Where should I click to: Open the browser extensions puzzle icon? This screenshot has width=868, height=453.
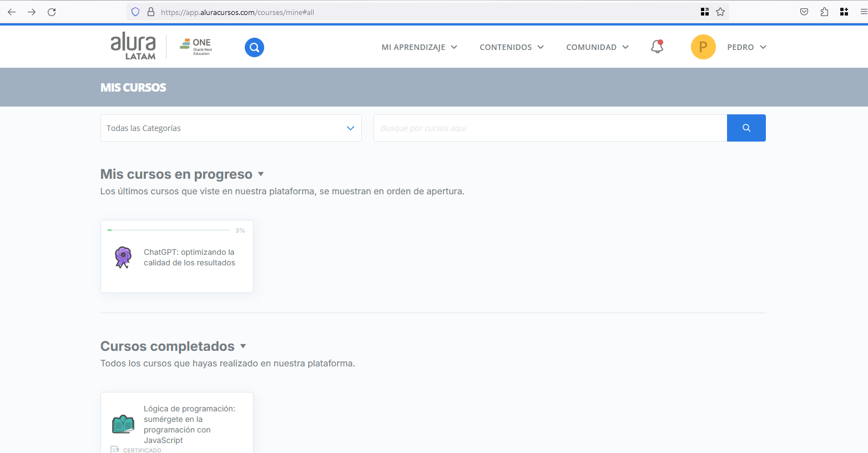[824, 12]
